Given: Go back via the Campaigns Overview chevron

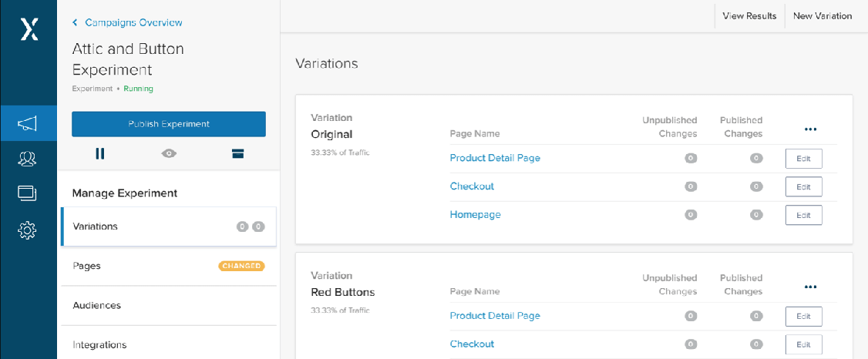Looking at the screenshot, I should coord(76,22).
